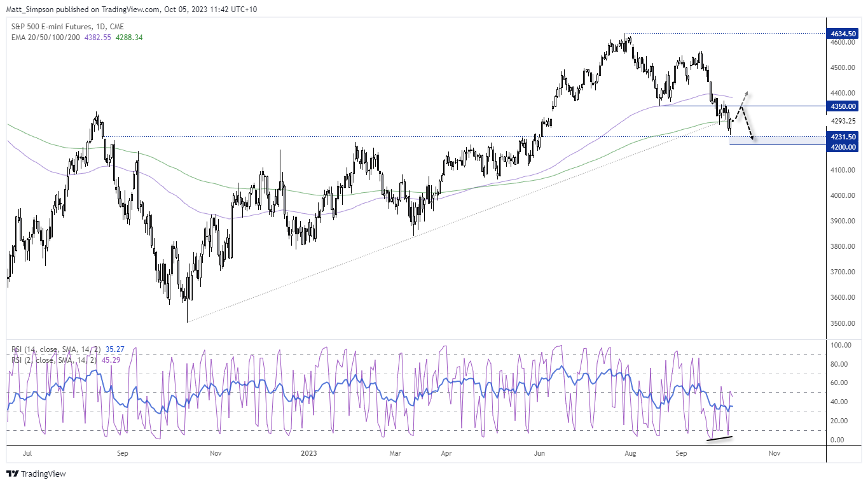The height and width of the screenshot is (485, 868).
Task: Click the Jun label on the time axis
Action: click(x=540, y=454)
